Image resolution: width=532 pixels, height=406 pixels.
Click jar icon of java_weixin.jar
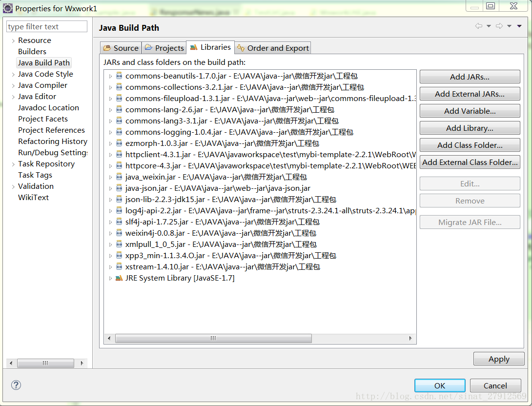119,176
